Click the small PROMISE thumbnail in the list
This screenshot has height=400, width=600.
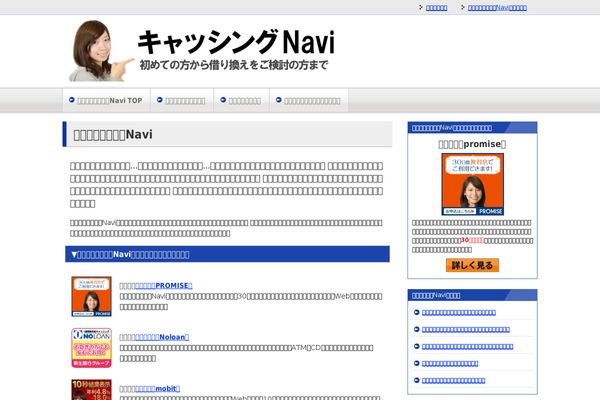coord(91,297)
